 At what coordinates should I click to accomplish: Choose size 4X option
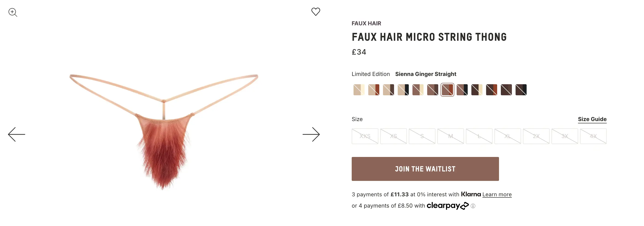click(593, 136)
